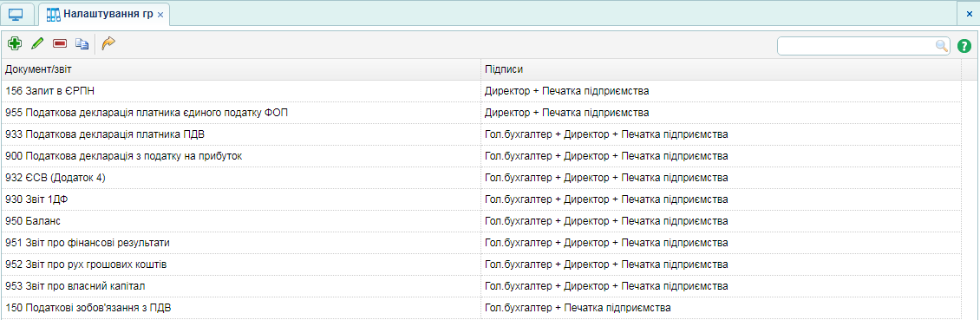Click the green pencil edit icon
This screenshot has height=320, width=980.
pos(37,43)
